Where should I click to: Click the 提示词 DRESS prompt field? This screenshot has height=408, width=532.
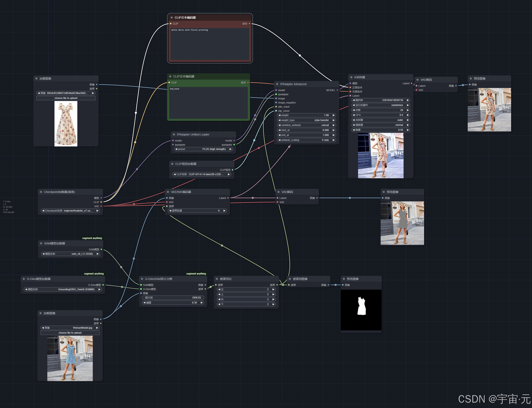(173, 297)
